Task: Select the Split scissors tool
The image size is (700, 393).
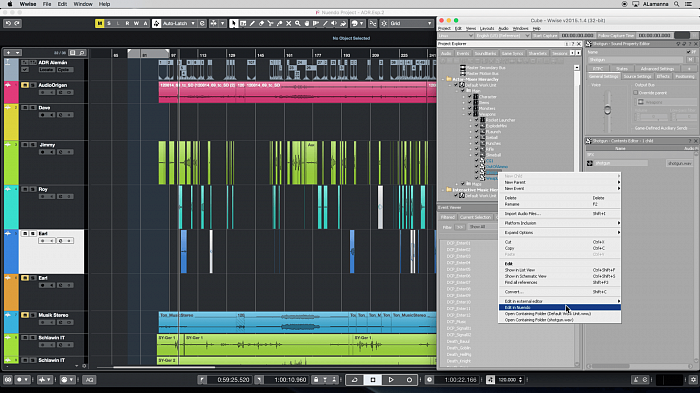Action: 271,23
